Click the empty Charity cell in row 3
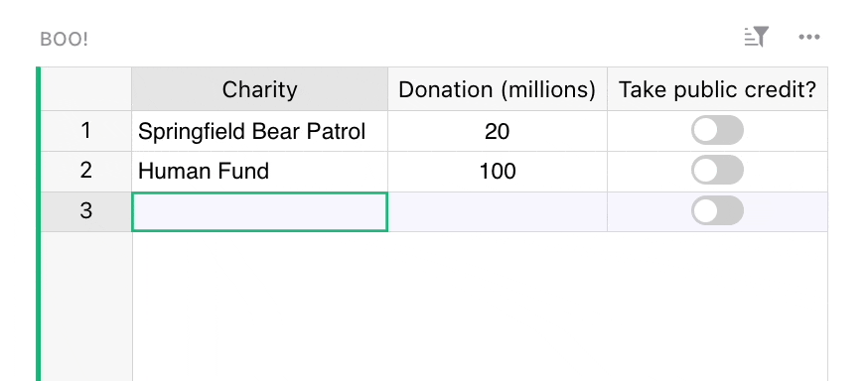 pos(259,211)
